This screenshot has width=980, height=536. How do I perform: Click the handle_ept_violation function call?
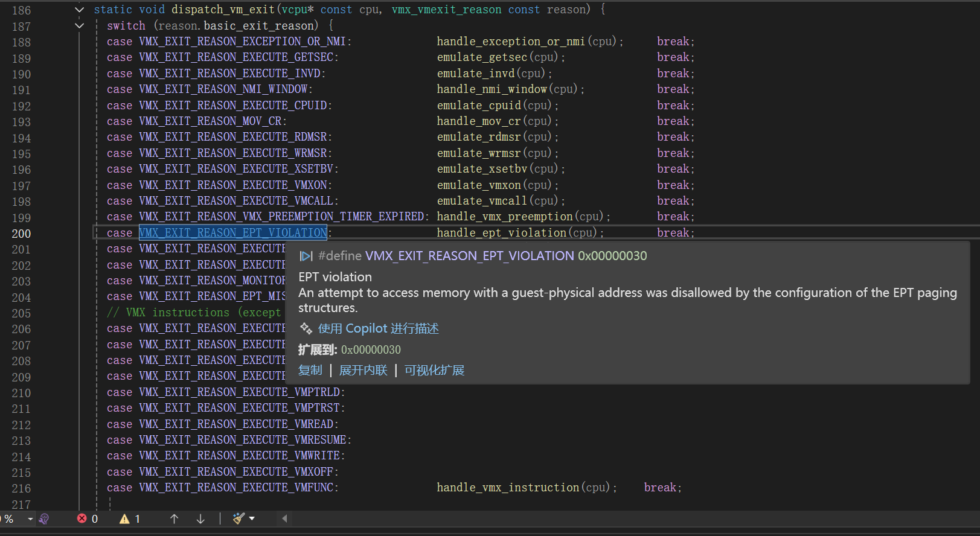501,233
